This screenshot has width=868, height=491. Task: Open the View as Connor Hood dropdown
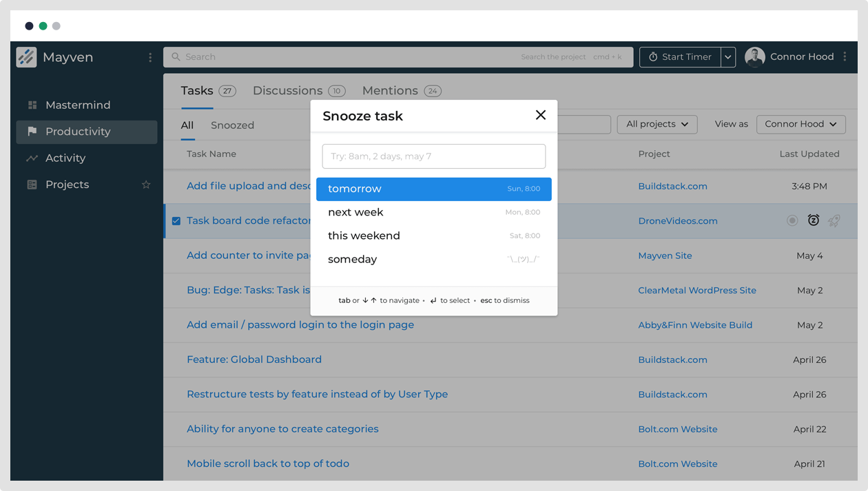(x=800, y=124)
